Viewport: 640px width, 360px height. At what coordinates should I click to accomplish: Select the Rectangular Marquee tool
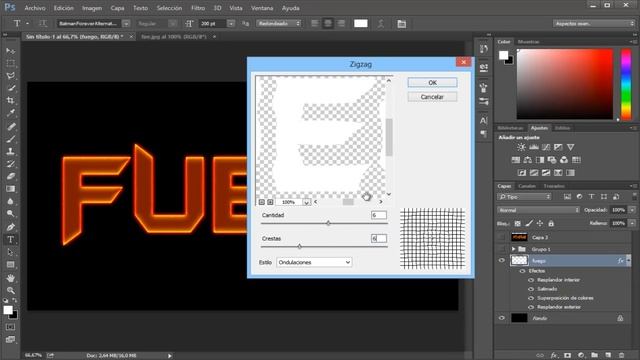pyautogui.click(x=11, y=63)
